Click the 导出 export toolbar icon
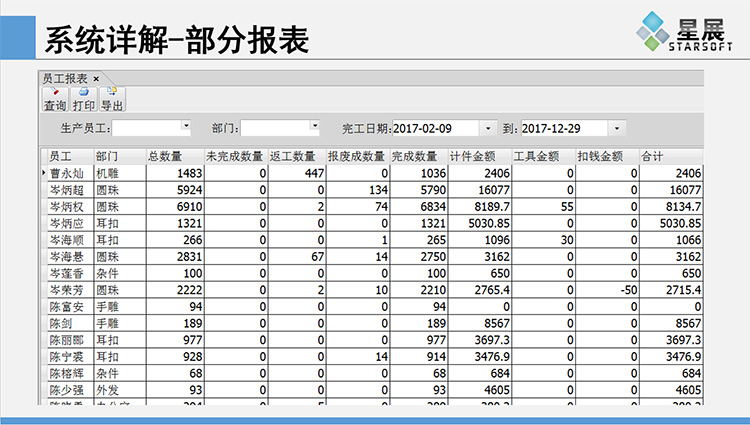This screenshot has width=750, height=425. click(x=112, y=99)
